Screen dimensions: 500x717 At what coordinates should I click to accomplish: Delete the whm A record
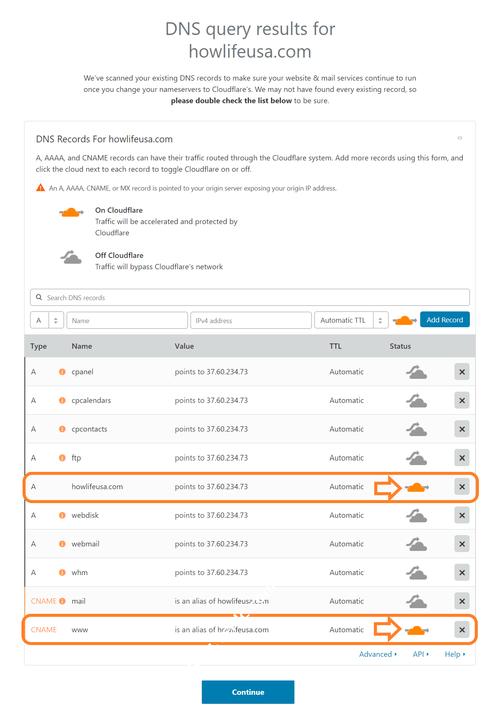tap(462, 573)
